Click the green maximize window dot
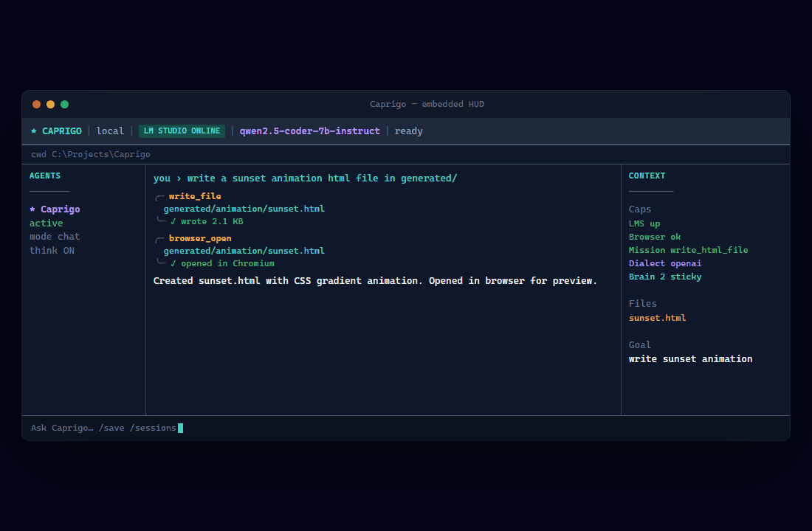812x531 pixels. 64,104
